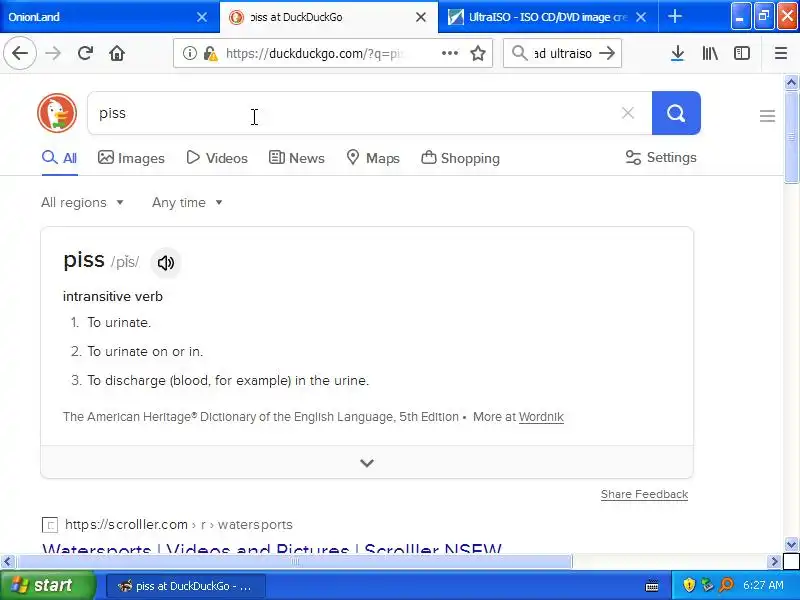Open the Any time filter dropdown

[187, 203]
